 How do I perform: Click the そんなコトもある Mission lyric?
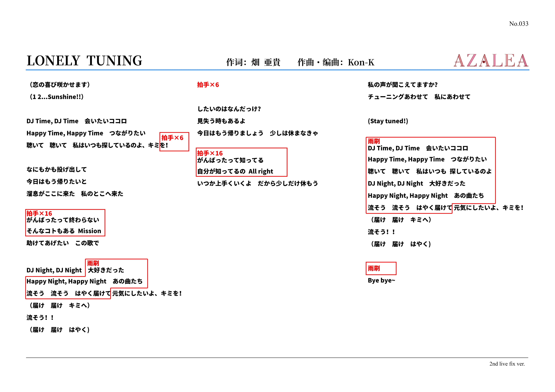tap(64, 231)
